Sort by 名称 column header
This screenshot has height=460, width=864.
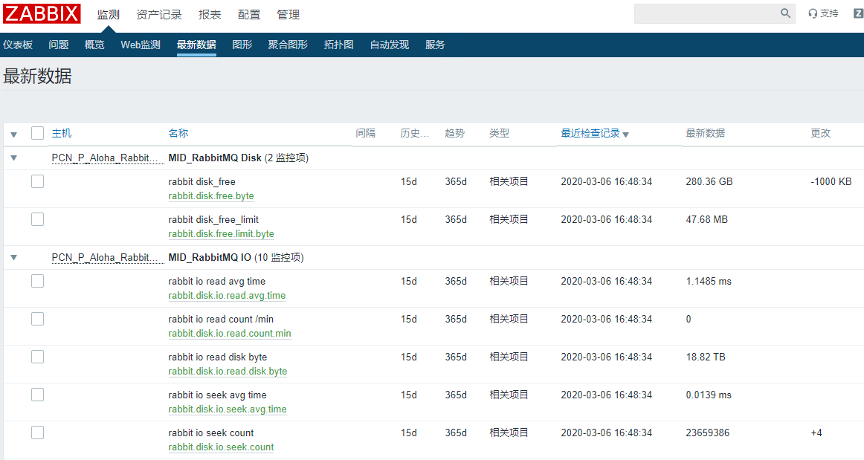tap(178, 133)
